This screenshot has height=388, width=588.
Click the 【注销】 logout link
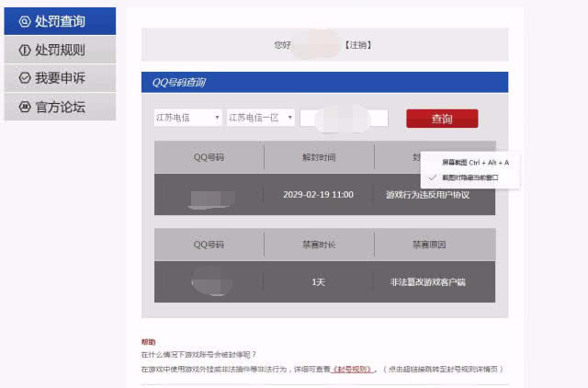358,45
